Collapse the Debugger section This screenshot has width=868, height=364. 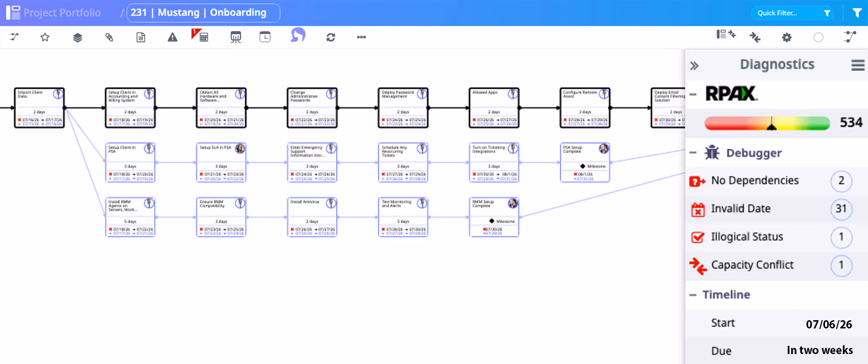pos(693,153)
